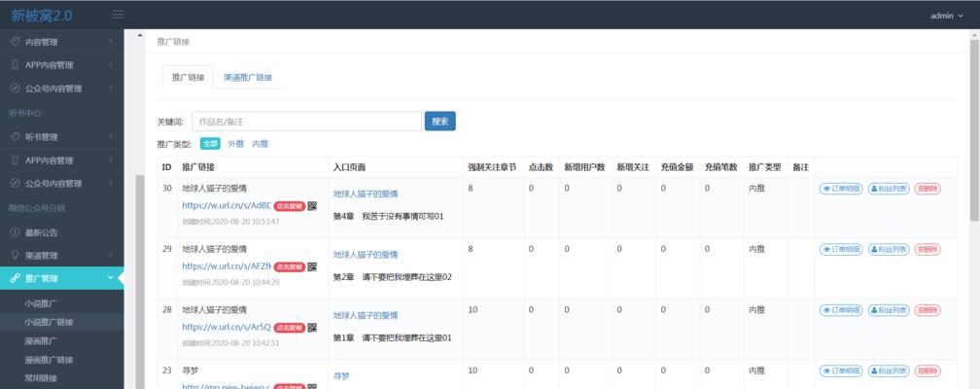Filter by 外推 promotion type
The width and height of the screenshot is (980, 389).
pyautogui.click(x=235, y=143)
